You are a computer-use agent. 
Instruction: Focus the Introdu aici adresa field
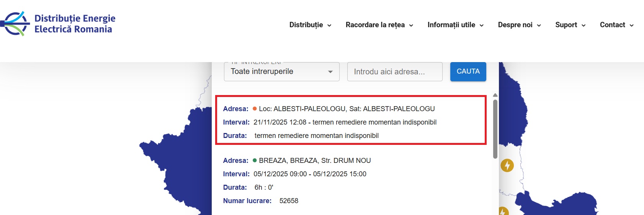pyautogui.click(x=394, y=72)
